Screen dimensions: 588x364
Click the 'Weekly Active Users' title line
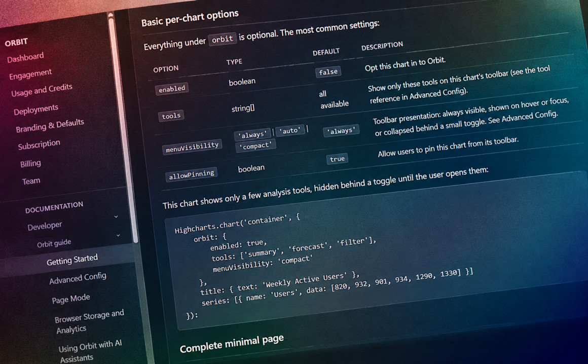click(x=279, y=283)
